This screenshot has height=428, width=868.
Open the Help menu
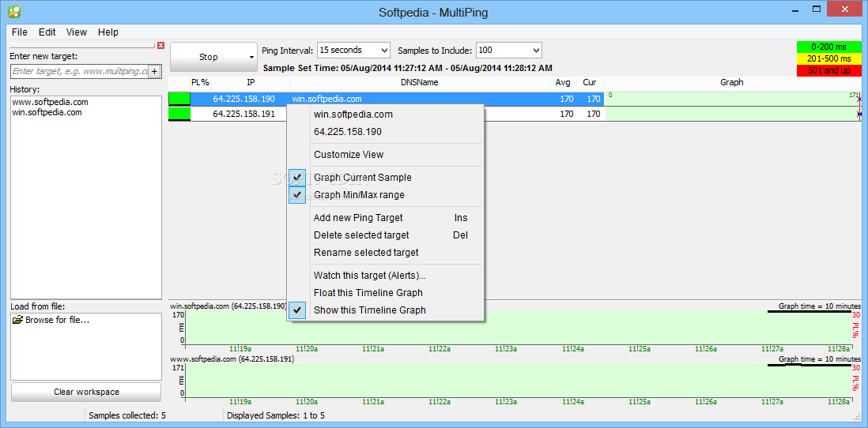(x=108, y=32)
